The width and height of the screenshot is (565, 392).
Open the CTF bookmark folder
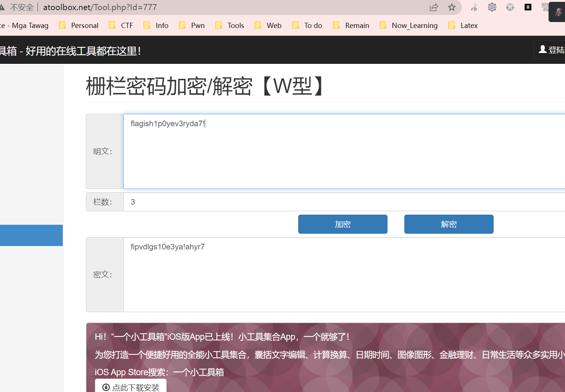tap(121, 25)
